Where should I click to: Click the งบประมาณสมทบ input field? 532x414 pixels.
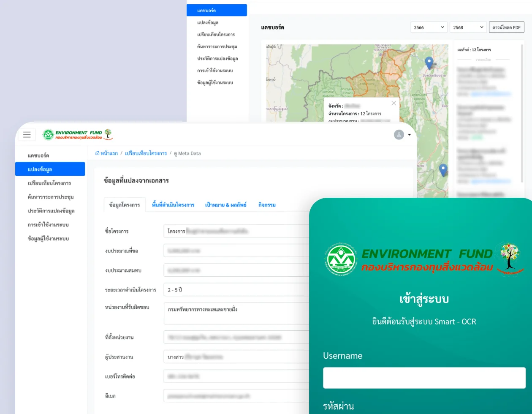pos(236,270)
